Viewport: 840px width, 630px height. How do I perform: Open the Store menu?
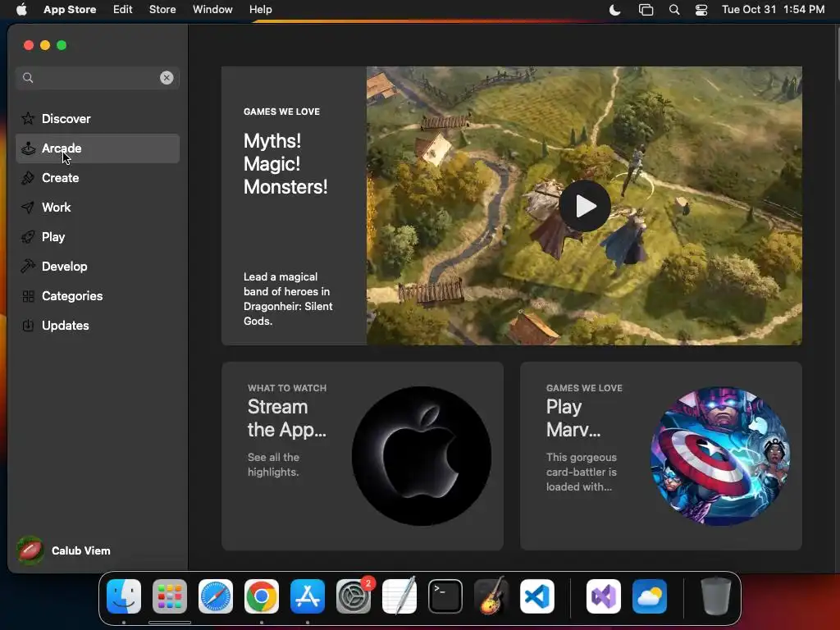click(162, 9)
